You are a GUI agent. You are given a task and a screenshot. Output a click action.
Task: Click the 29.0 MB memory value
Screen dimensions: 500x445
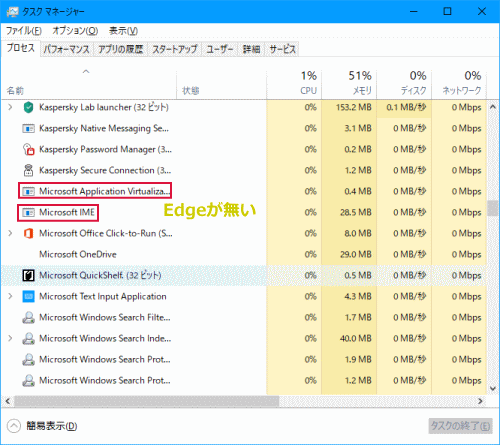pyautogui.click(x=356, y=254)
